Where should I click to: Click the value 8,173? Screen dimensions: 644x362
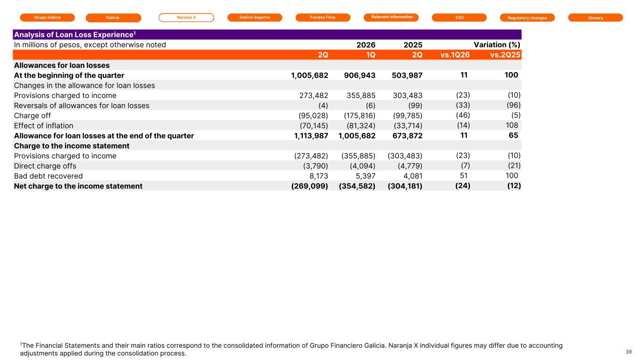click(x=319, y=176)
